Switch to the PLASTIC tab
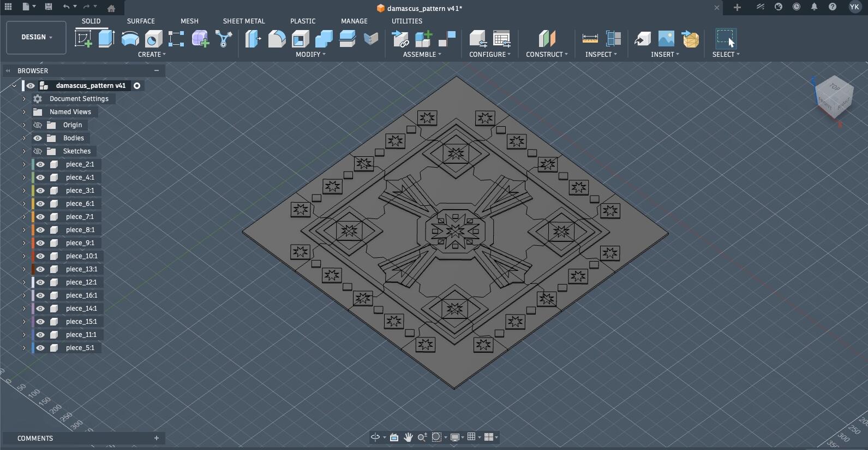This screenshot has width=868, height=450. [303, 21]
